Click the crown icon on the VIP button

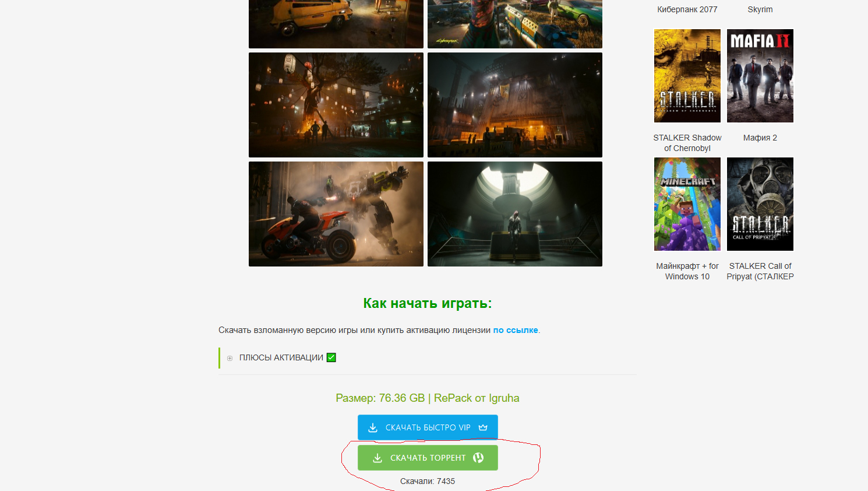pyautogui.click(x=483, y=427)
